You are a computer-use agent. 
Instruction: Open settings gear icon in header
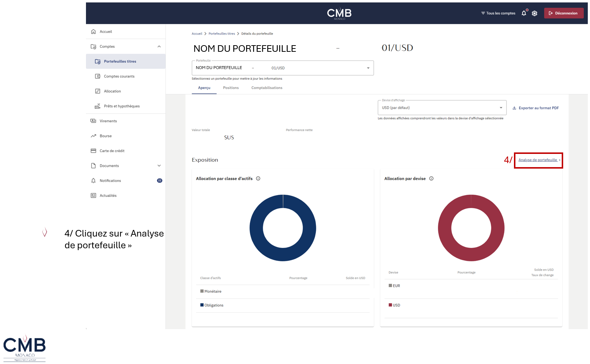coord(535,13)
